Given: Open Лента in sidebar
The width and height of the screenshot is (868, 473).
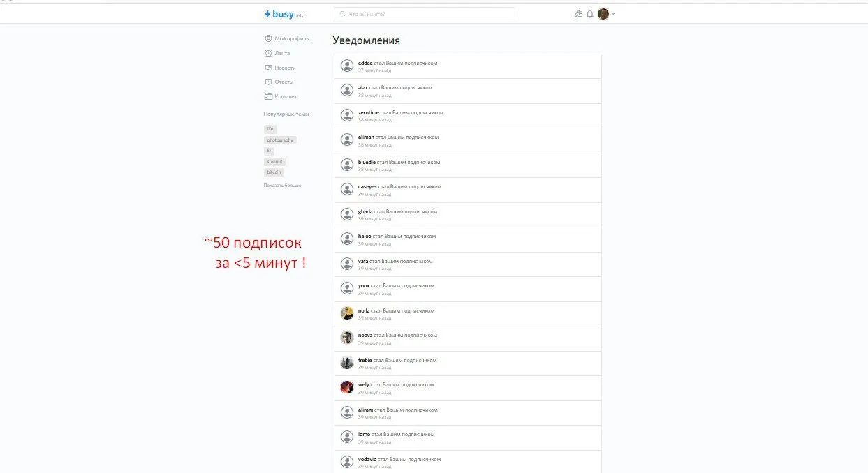Looking at the screenshot, I should click(x=277, y=53).
